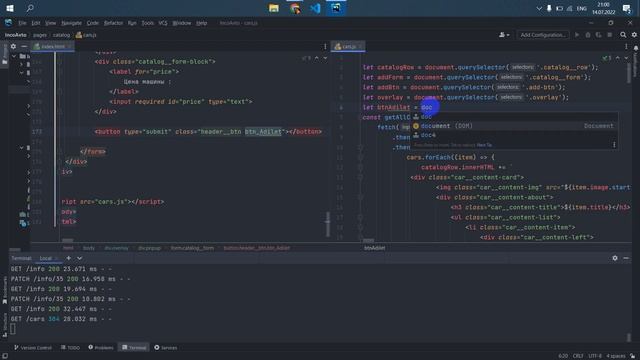The image size is (640, 360).
Task: Click the WebStorm logo icon
Action: 8,23
